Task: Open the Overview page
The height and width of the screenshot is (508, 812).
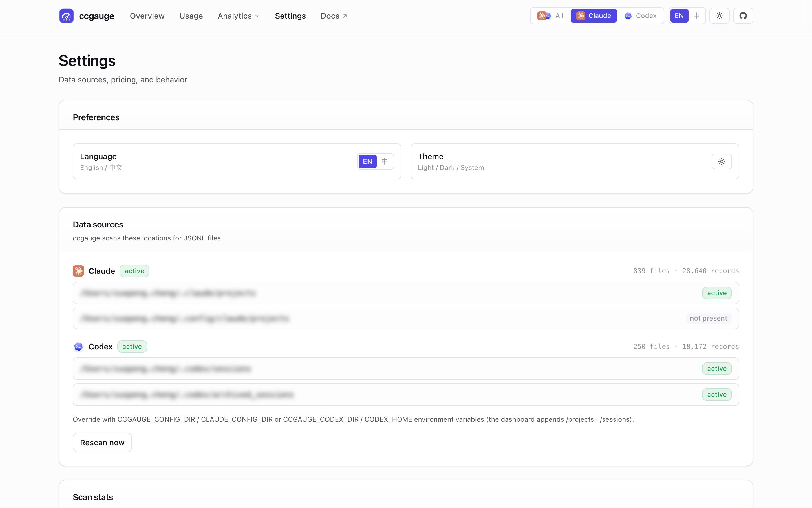Action: point(147,16)
